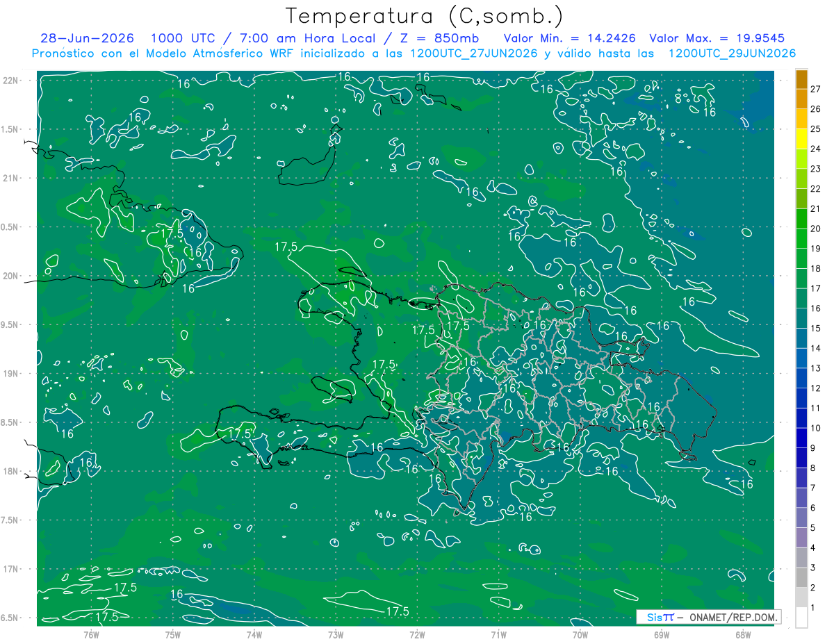The image size is (834, 644).
Task: Pick the white swatch below label 1
Action: click(801, 618)
